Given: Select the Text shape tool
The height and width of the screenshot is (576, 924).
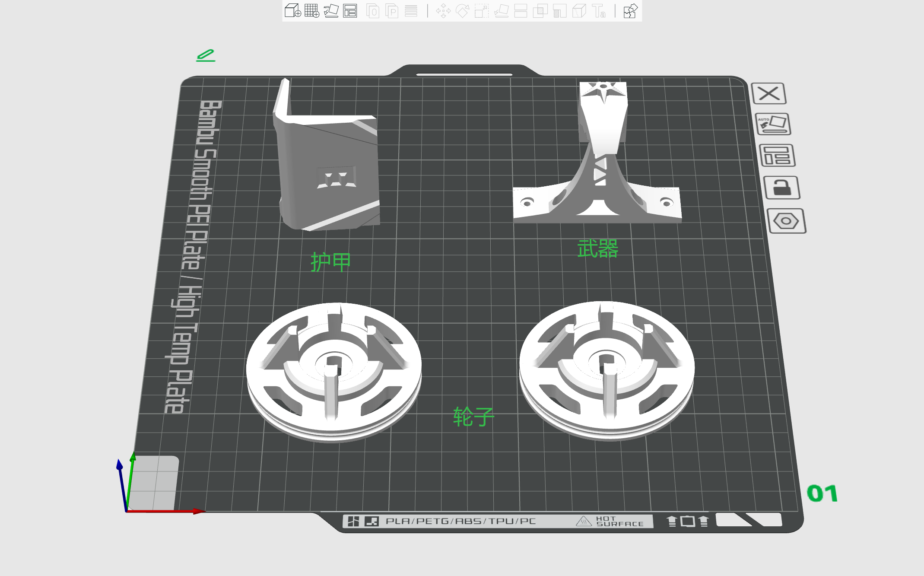Looking at the screenshot, I should click(599, 11).
